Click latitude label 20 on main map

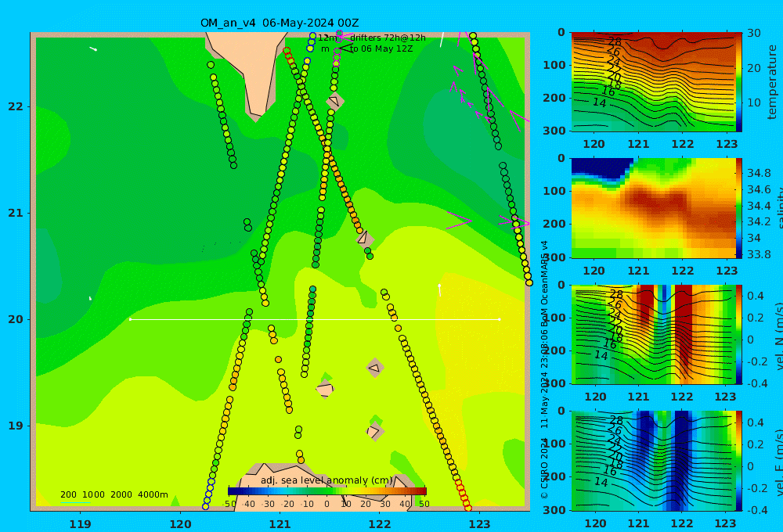[16, 319]
